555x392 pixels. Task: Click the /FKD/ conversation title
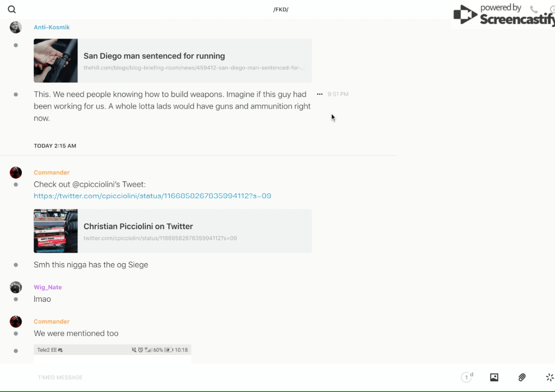(281, 10)
